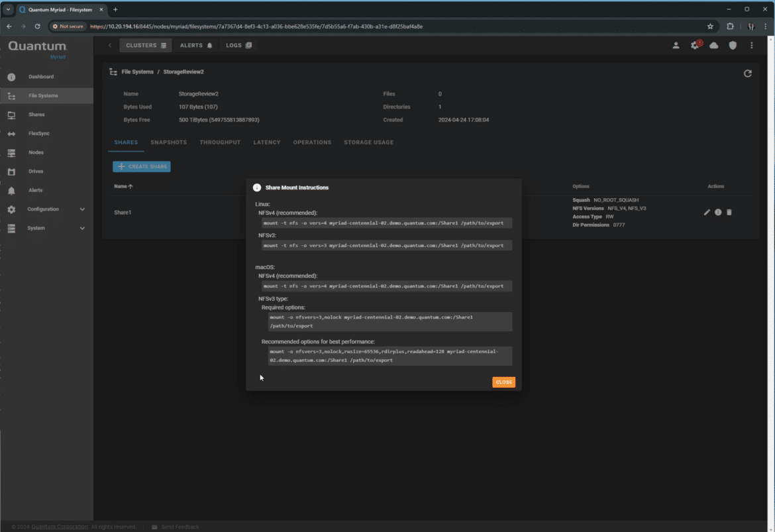Screen dimensions: 775x532
Task: Edit Share1 with the pencil icon
Action: [x=707, y=213]
